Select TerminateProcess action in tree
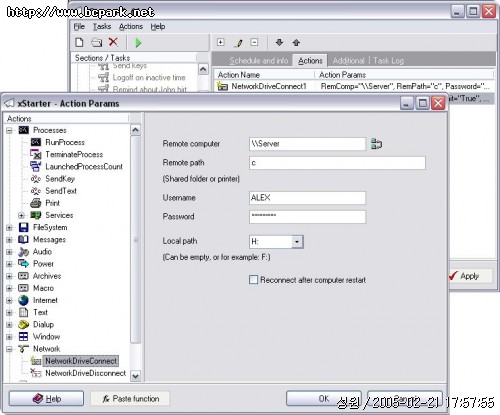500x415 pixels. pyautogui.click(x=74, y=154)
